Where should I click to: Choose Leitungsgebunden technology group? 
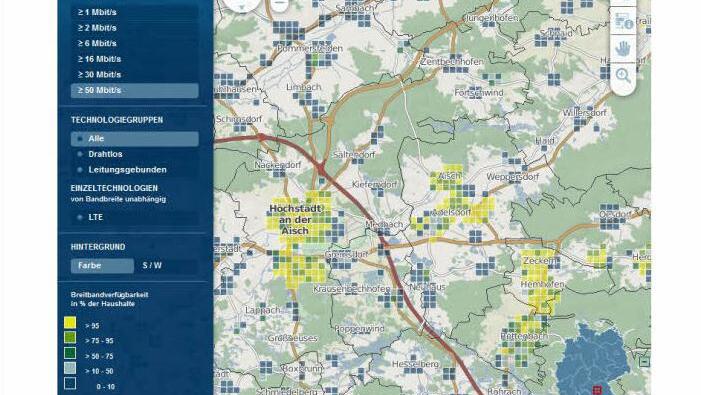[135, 170]
